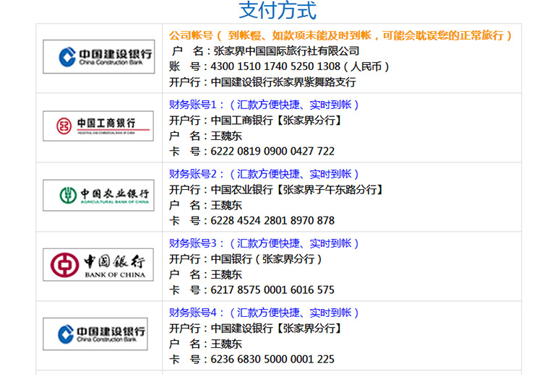This screenshot has height=392, width=542.
Task: Click the account name 张家界中国国际旅行社有限公司
Action: point(286,51)
